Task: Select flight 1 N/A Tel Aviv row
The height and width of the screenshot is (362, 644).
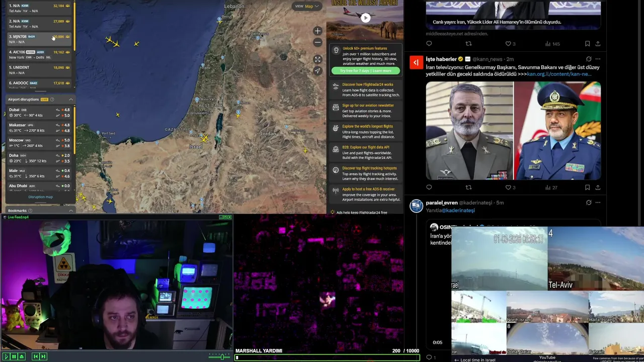Action: coord(39,8)
